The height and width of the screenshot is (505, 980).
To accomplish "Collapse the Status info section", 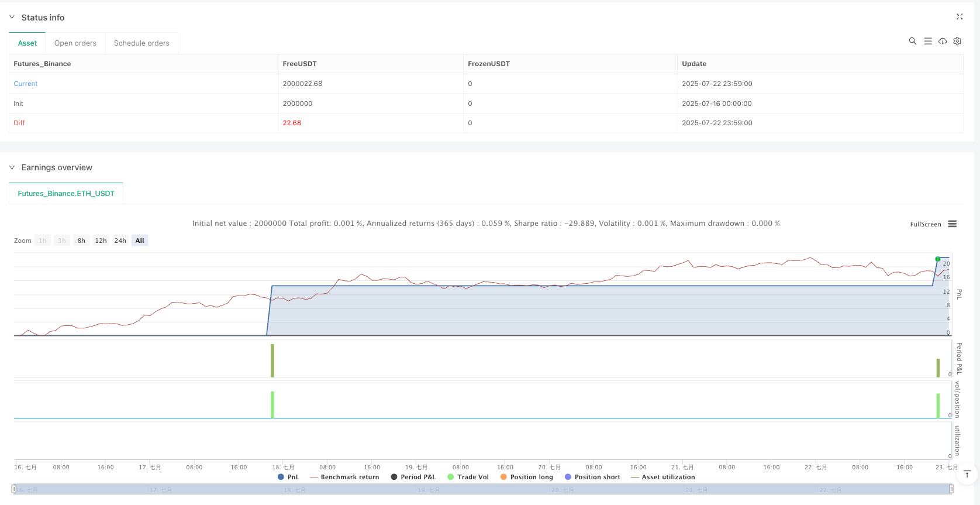I will pos(12,18).
